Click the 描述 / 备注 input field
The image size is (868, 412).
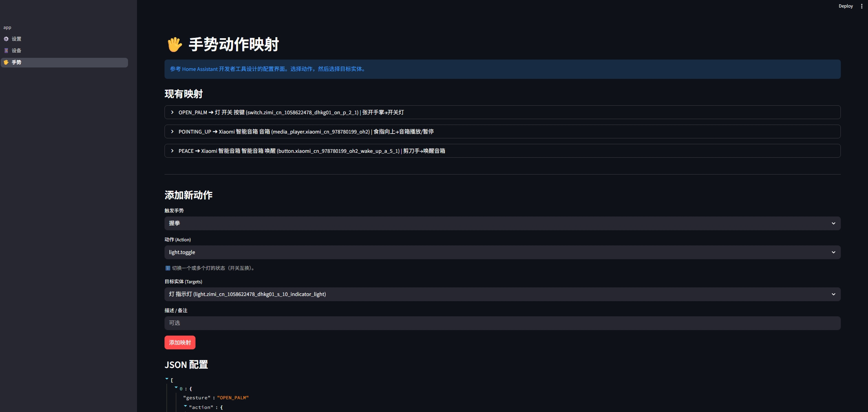pos(502,323)
